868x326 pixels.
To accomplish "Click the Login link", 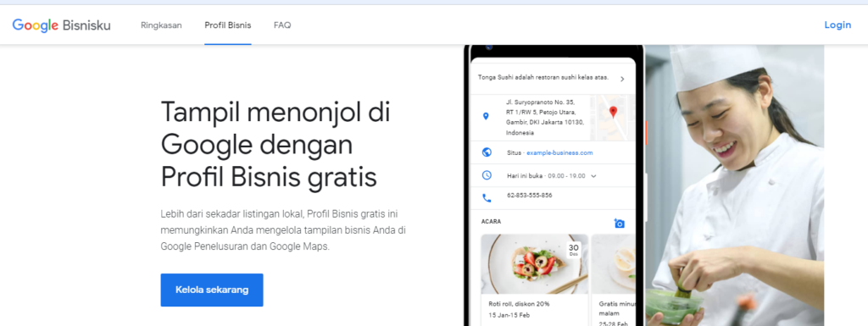I will (x=837, y=25).
